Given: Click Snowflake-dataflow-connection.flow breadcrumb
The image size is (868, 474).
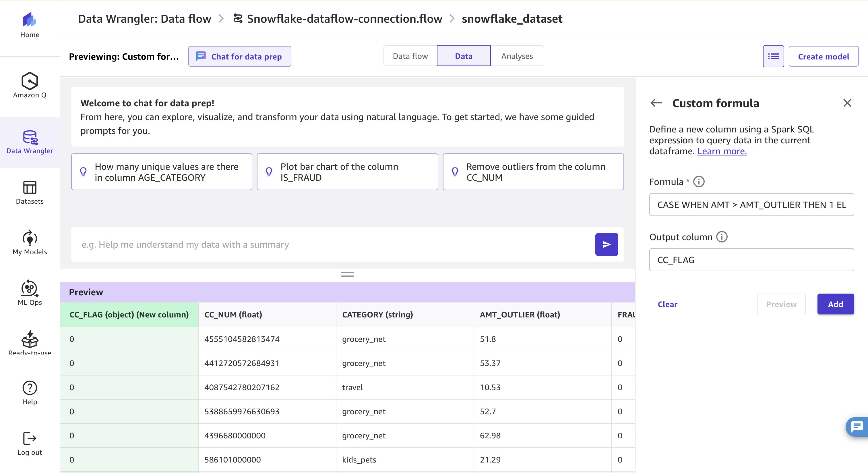Looking at the screenshot, I should point(344,19).
